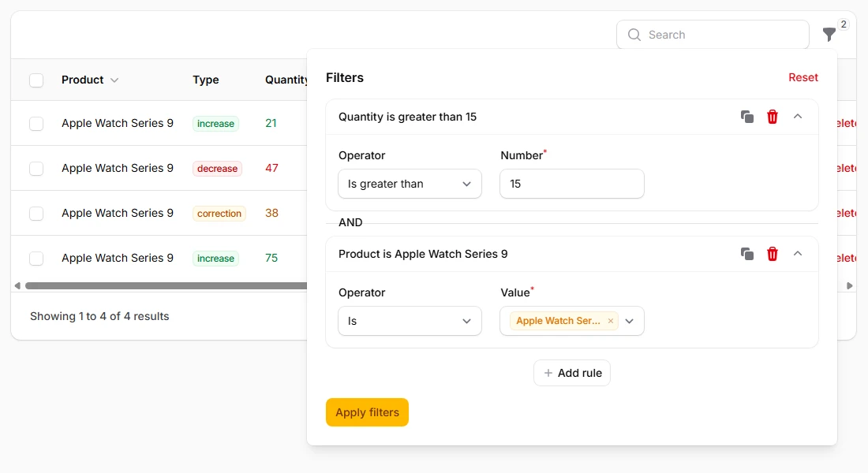Click the Filters panel heading
This screenshot has height=473, width=868.
pos(344,77)
